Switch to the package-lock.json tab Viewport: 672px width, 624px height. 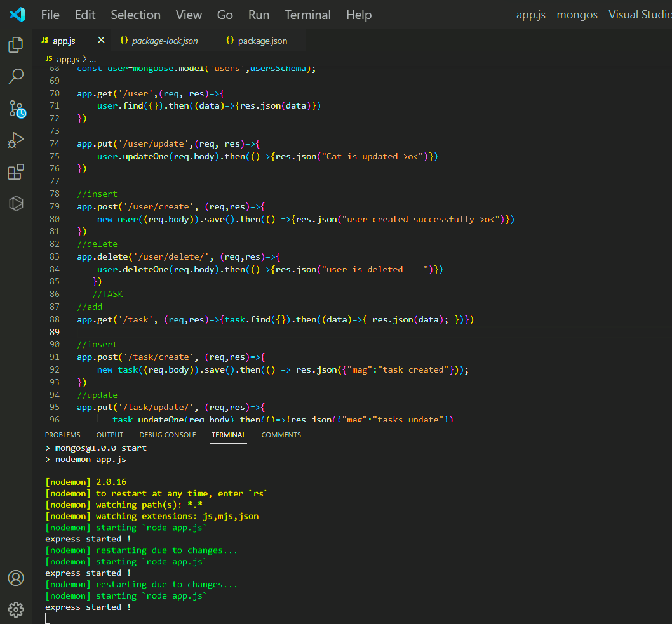(164, 41)
